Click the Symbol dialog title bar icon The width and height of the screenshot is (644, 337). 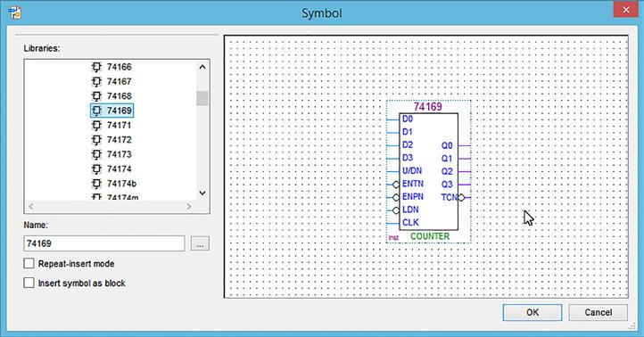[15, 12]
